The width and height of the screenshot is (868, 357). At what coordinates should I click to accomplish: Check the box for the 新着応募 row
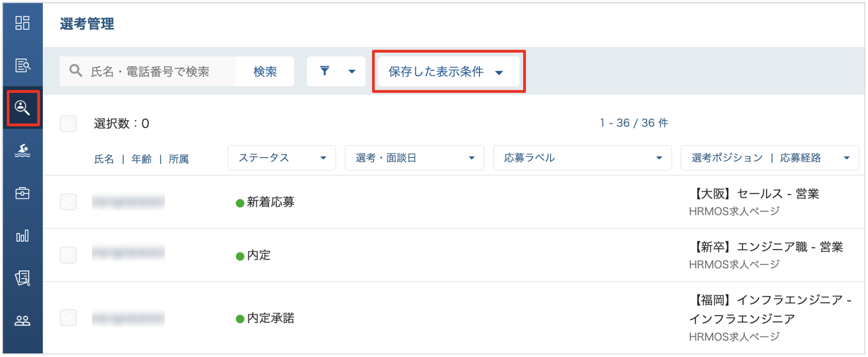click(x=69, y=202)
